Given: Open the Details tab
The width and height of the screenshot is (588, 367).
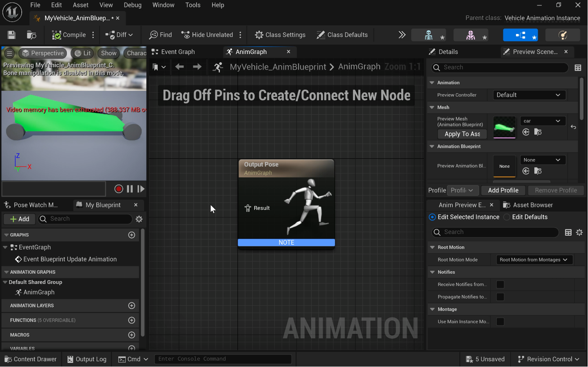Looking at the screenshot, I should [x=443, y=52].
